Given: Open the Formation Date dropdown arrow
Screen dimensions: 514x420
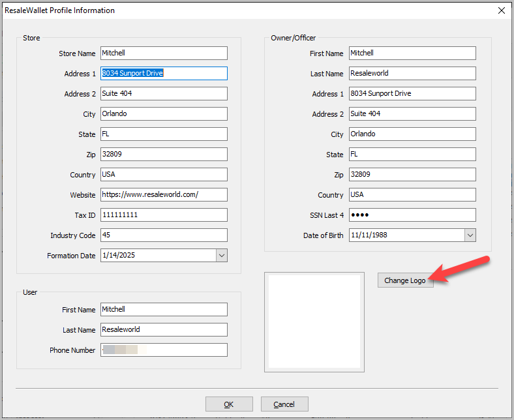Looking at the screenshot, I should click(222, 256).
